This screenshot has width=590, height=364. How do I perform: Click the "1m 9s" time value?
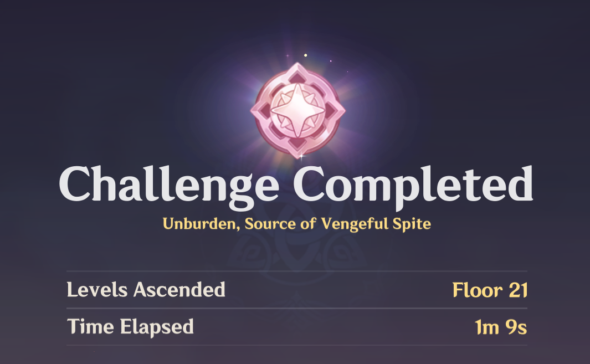500,327
